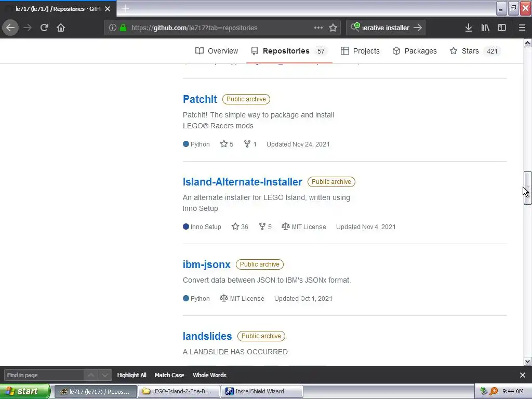Switch to InstallShield Wizard taskbar window
The height and width of the screenshot is (399, 532).
click(x=262, y=391)
